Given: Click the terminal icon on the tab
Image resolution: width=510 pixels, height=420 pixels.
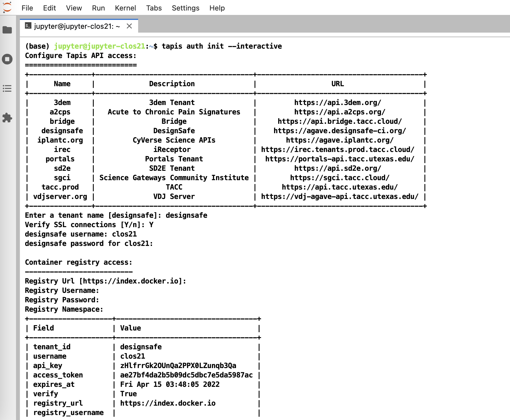Looking at the screenshot, I should pyautogui.click(x=28, y=26).
